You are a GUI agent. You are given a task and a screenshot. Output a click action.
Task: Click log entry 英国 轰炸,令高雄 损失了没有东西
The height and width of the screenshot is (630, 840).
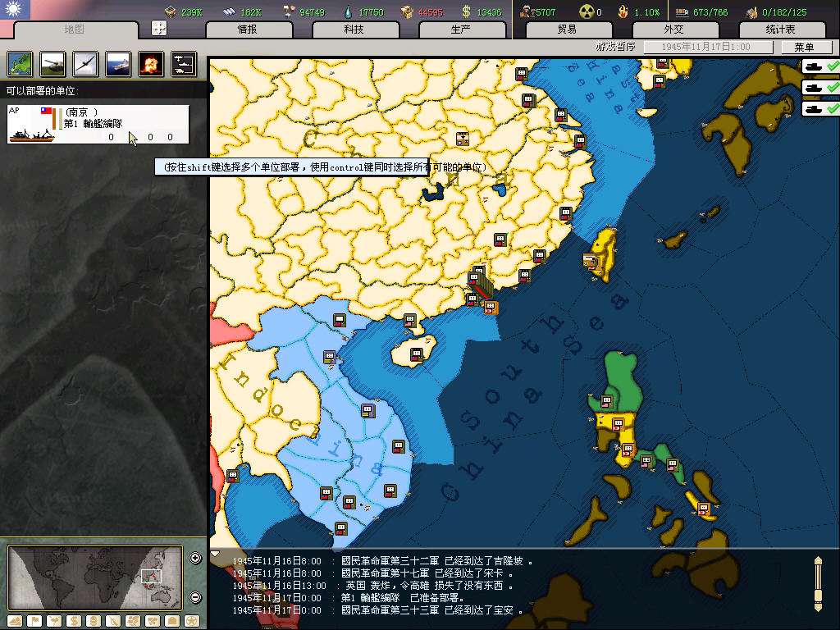373,586
